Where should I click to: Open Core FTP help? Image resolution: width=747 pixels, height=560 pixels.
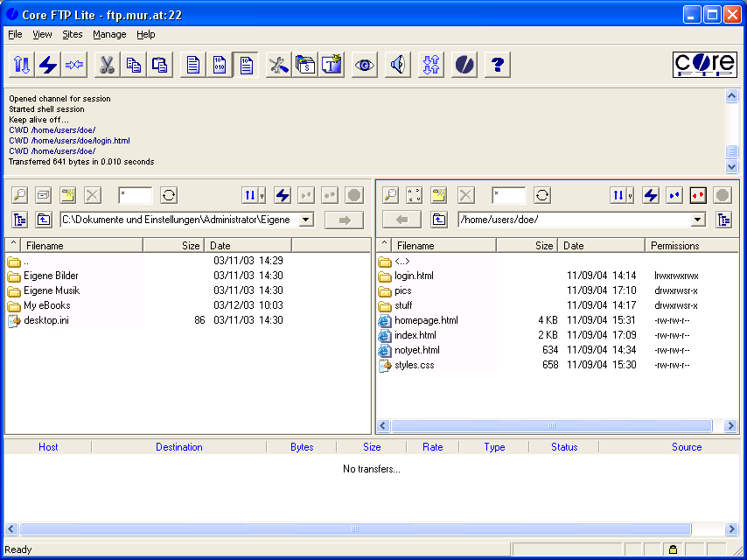pos(497,64)
